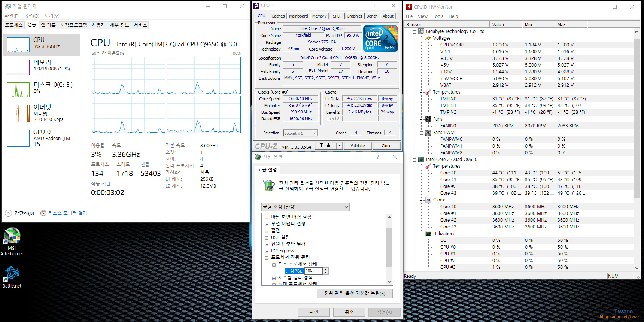Increase the 설정(%) value with spinner up
Viewport: 644px width, 322px height.
[326, 269]
